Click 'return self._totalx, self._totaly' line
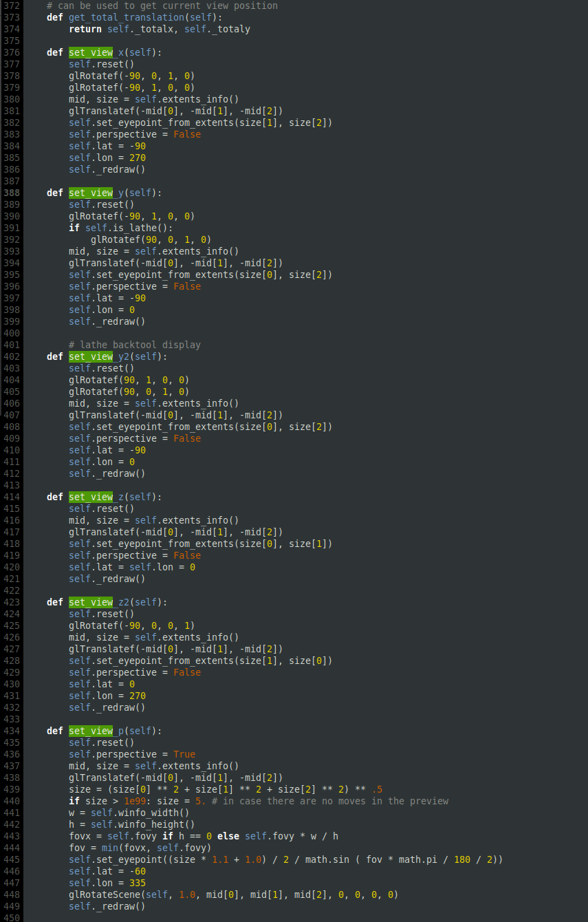 [x=160, y=29]
